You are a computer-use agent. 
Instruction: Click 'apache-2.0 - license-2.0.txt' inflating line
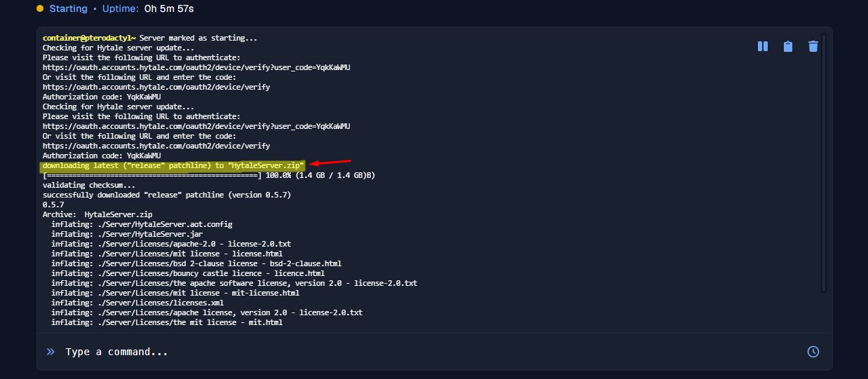point(171,244)
